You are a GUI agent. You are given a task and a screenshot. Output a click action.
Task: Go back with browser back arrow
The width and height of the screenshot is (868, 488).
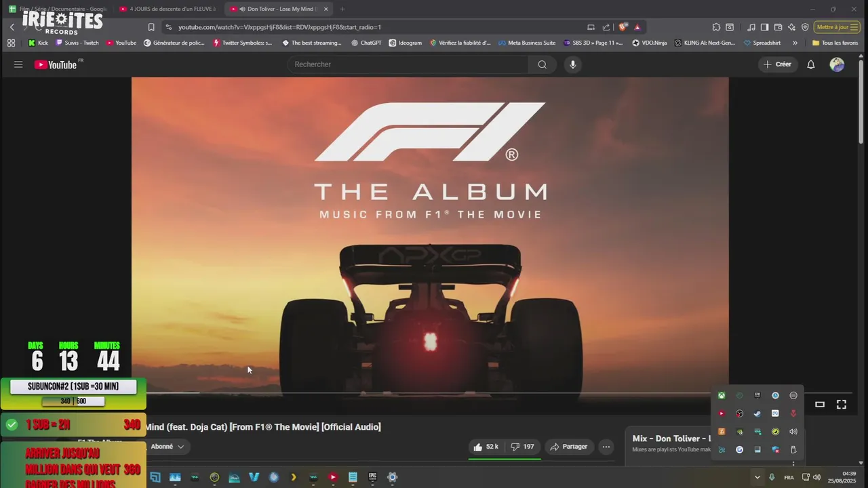coord(12,27)
